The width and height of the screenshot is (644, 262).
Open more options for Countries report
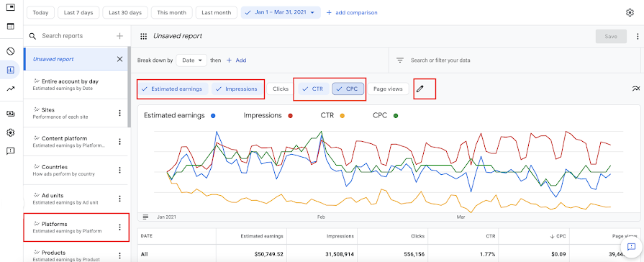click(x=120, y=170)
